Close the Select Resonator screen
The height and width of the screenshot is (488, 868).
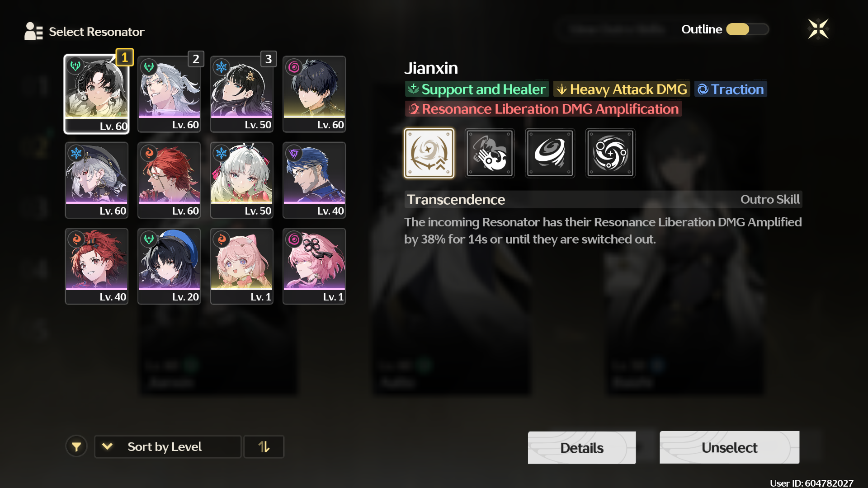(x=818, y=29)
